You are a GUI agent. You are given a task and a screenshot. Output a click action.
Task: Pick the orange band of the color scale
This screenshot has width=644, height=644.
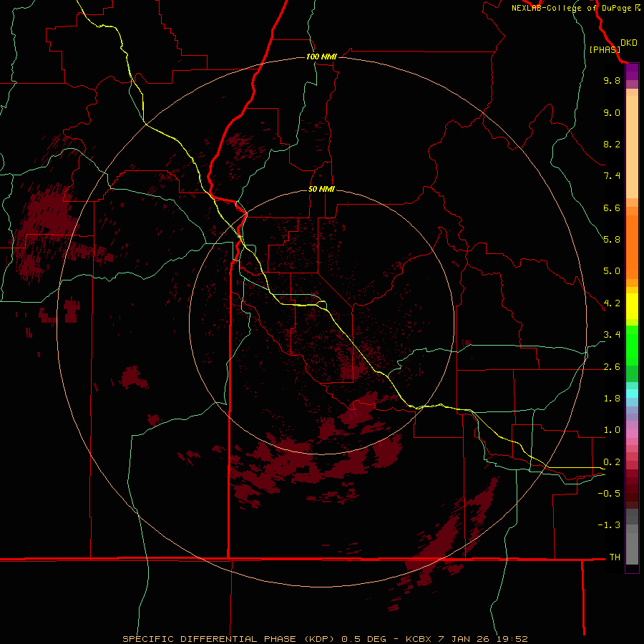[x=632, y=247]
